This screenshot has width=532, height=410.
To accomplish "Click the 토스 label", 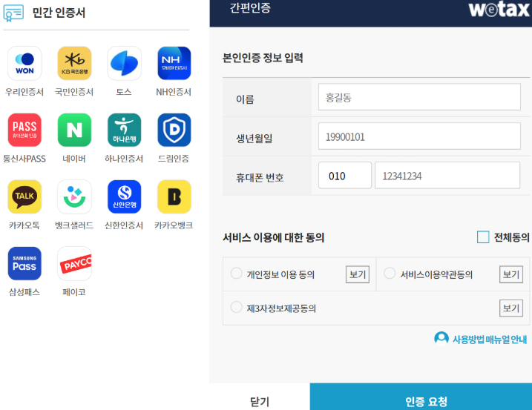I will (124, 92).
